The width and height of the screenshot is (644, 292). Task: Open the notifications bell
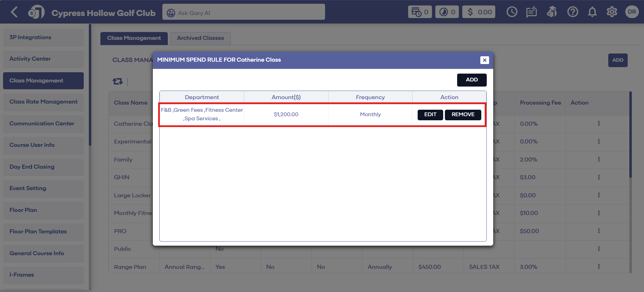tap(592, 12)
